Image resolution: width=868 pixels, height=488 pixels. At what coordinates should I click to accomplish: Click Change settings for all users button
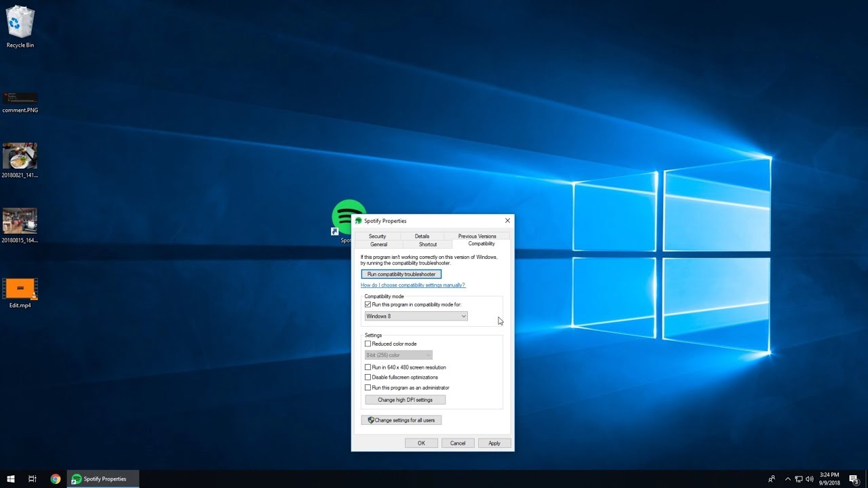[401, 420]
